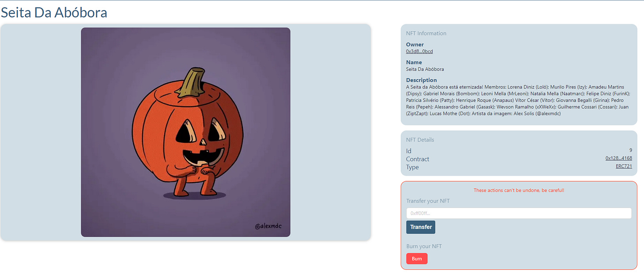Image resolution: width=644 pixels, height=276 pixels.
Task: Click the red actions can't be undone warning
Action: coord(519,190)
